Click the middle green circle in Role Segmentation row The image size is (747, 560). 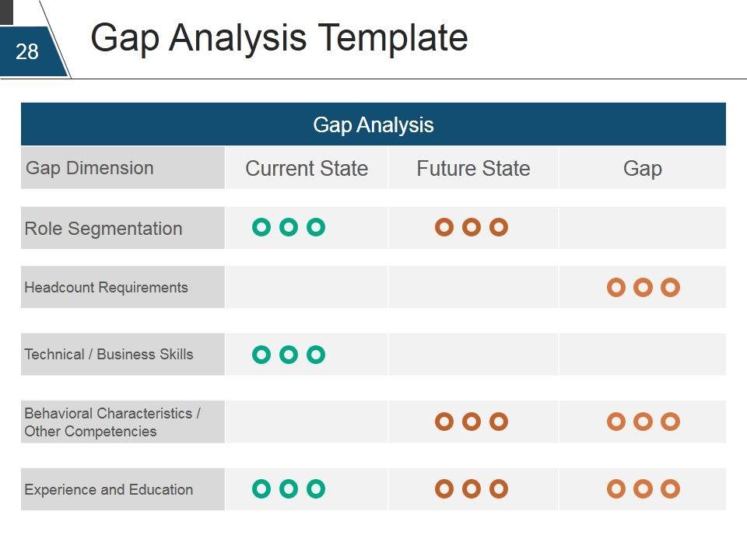click(x=289, y=227)
